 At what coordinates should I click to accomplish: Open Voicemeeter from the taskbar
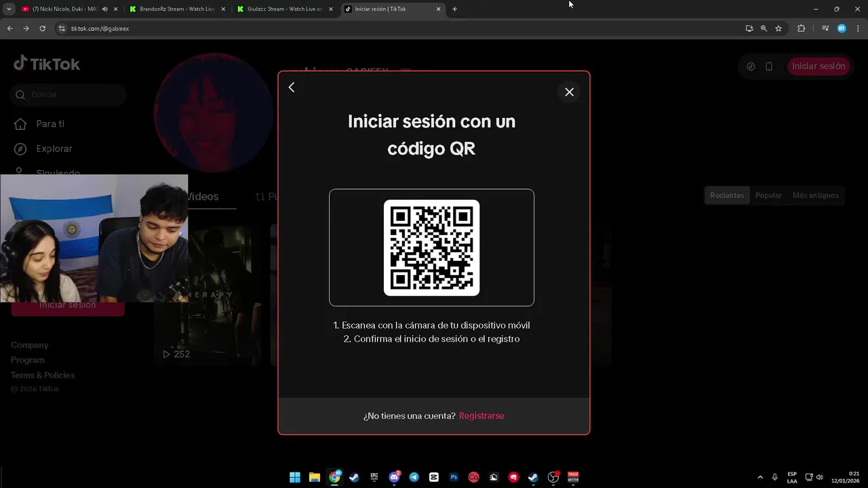tap(573, 477)
